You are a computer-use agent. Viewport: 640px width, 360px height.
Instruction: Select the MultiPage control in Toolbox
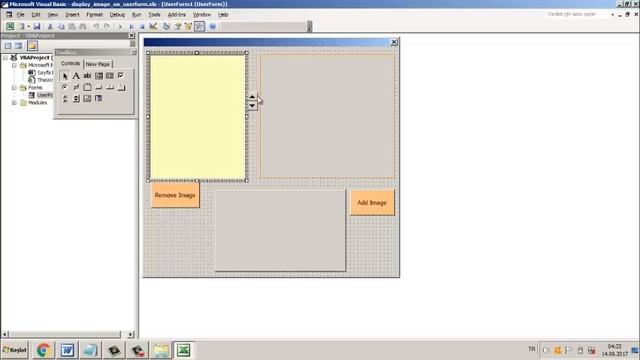(x=121, y=87)
